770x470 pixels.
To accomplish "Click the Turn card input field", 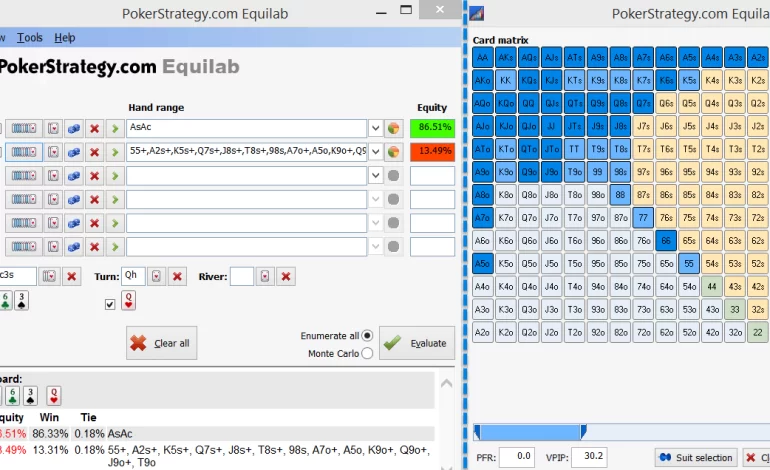I will (134, 276).
